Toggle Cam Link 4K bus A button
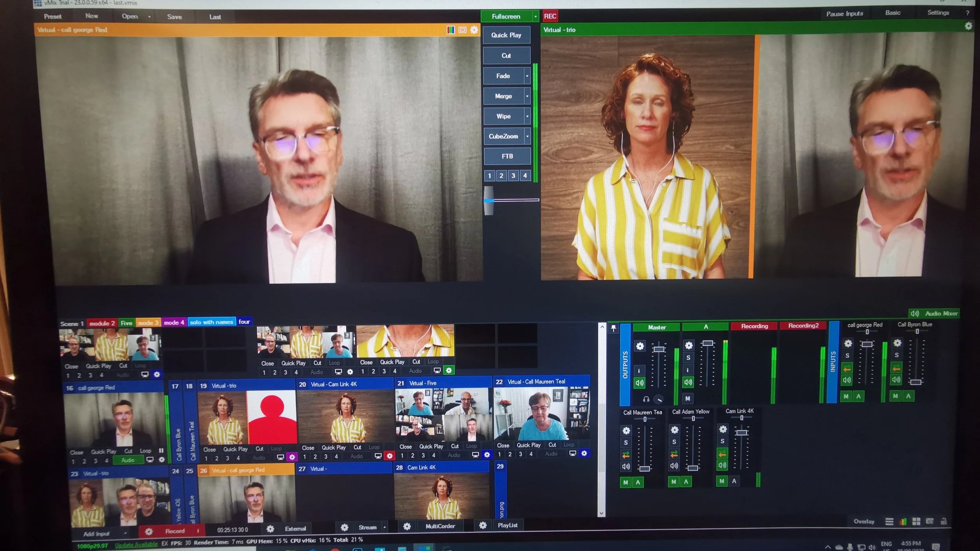This screenshot has width=980, height=551. click(734, 481)
